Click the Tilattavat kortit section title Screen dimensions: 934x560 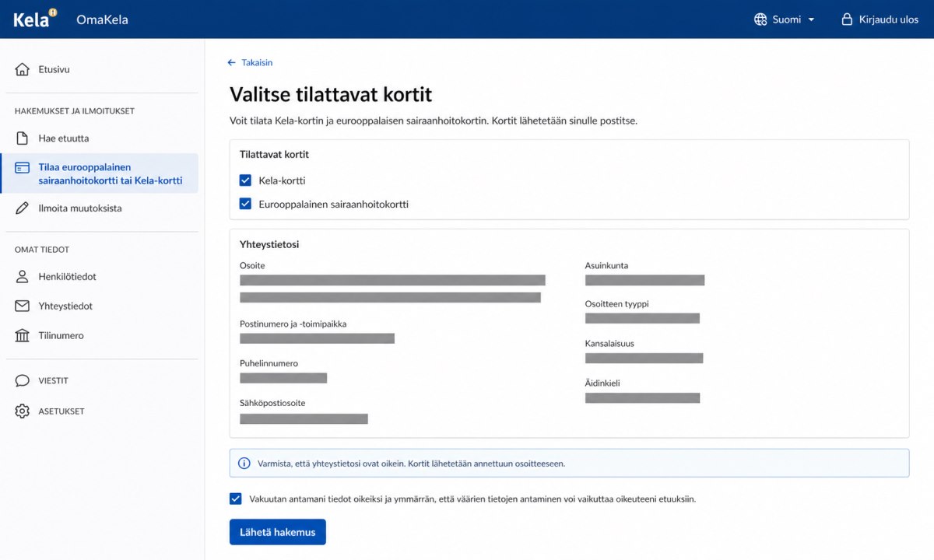click(274, 154)
